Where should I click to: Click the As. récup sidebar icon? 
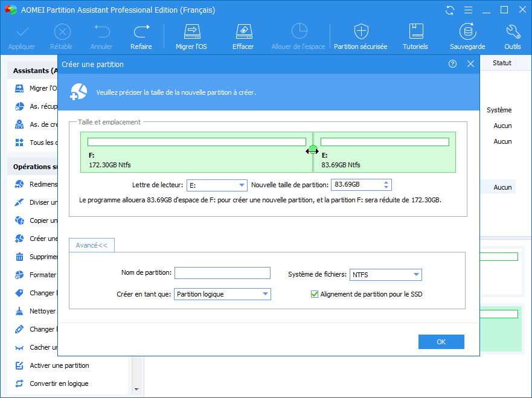click(x=19, y=106)
